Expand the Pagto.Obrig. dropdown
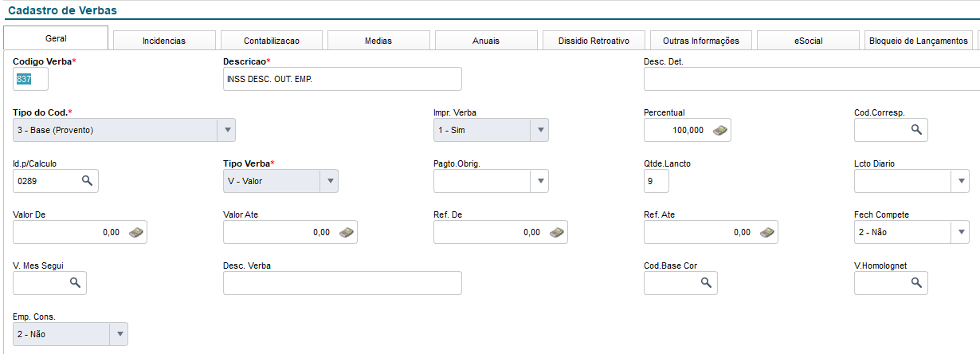The image size is (980, 354). click(539, 181)
